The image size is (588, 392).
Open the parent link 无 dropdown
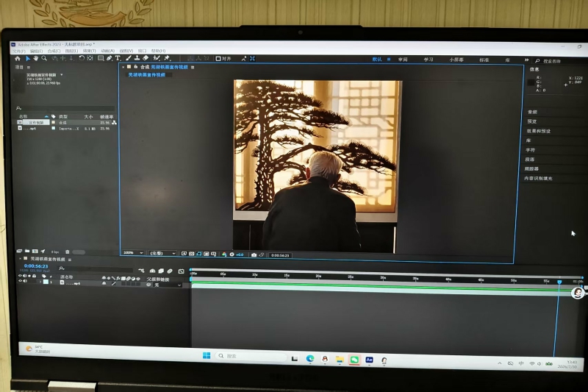(168, 285)
